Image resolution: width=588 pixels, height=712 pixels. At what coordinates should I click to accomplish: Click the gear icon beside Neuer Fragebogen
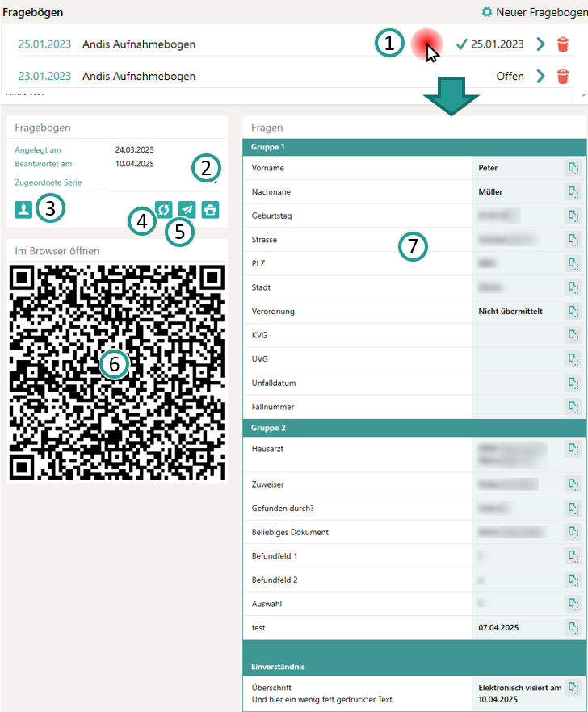487,12
